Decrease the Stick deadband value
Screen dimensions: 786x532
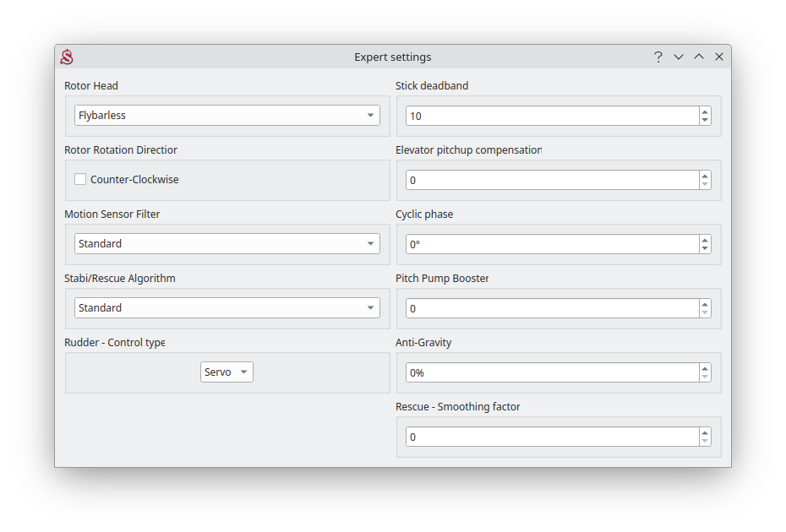point(705,120)
